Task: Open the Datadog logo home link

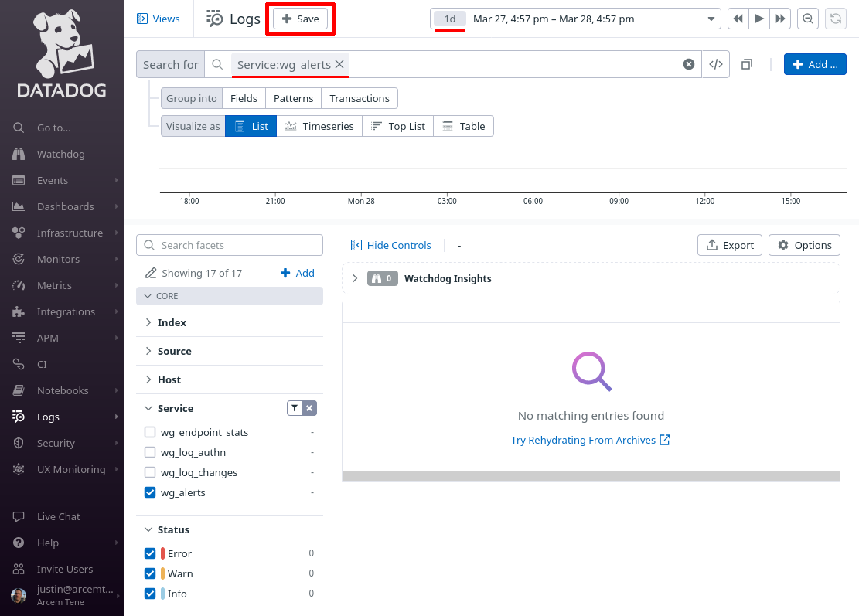Action: tap(61, 53)
